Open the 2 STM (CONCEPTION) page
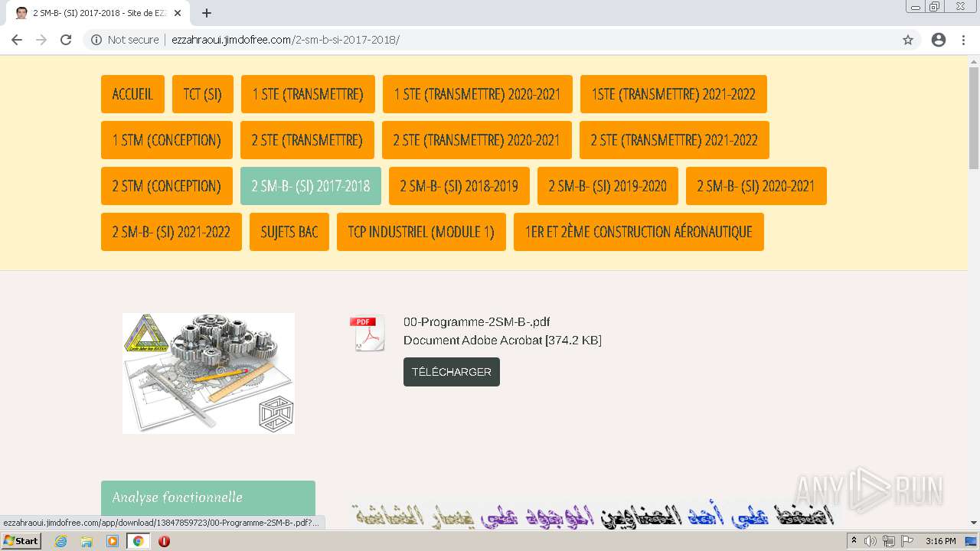 tap(167, 186)
